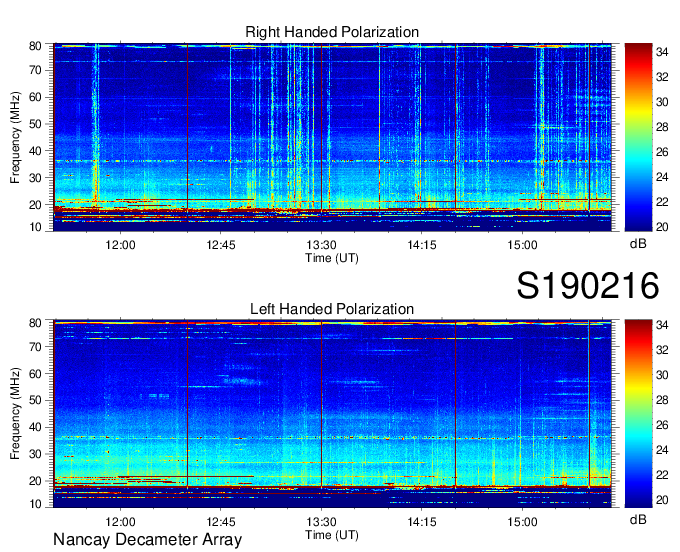The image size is (680, 552).
Task: Click the Left Handed polarization spectrogram image
Action: [332, 414]
